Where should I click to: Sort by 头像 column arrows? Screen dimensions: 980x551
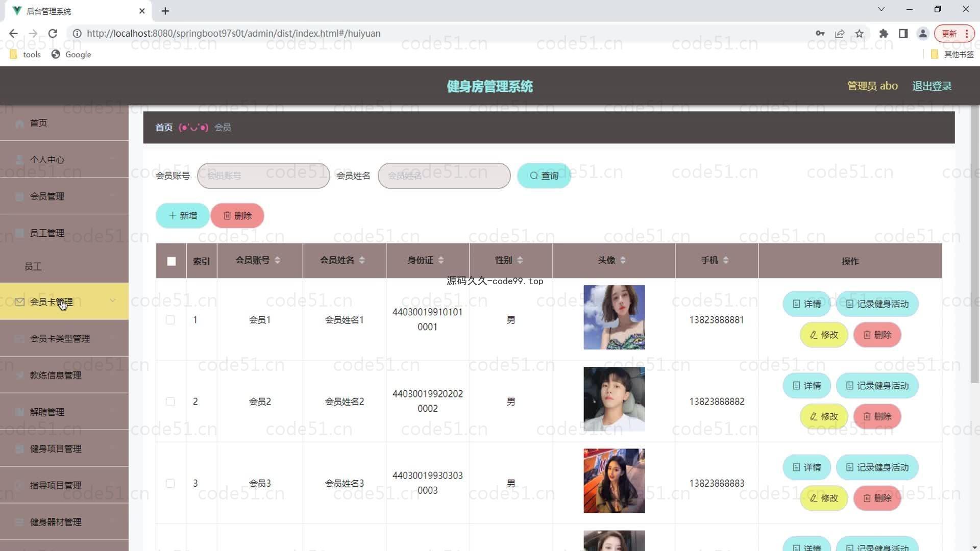pos(623,260)
